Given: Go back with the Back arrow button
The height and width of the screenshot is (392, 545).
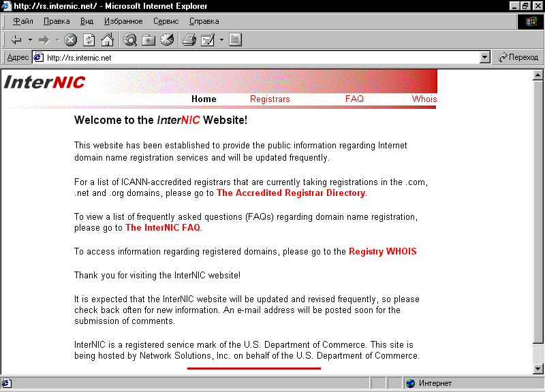Looking at the screenshot, I should 16,40.
